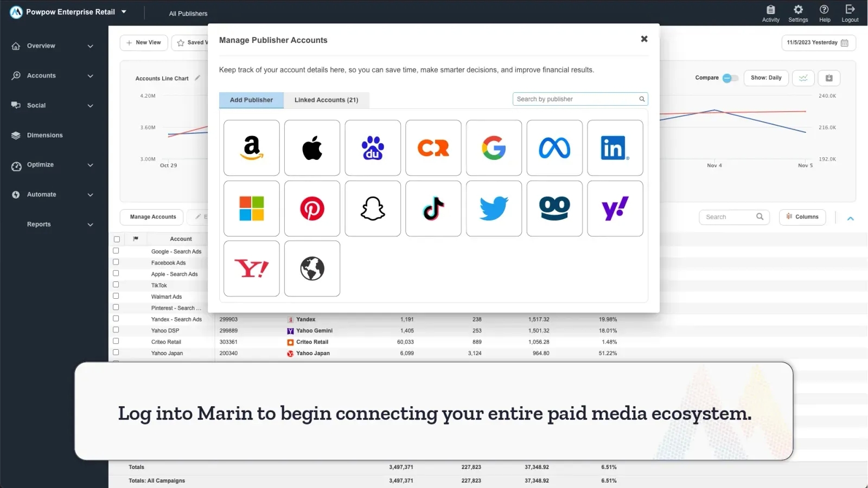
Task: Click the Search by publisher field
Action: pyautogui.click(x=575, y=99)
